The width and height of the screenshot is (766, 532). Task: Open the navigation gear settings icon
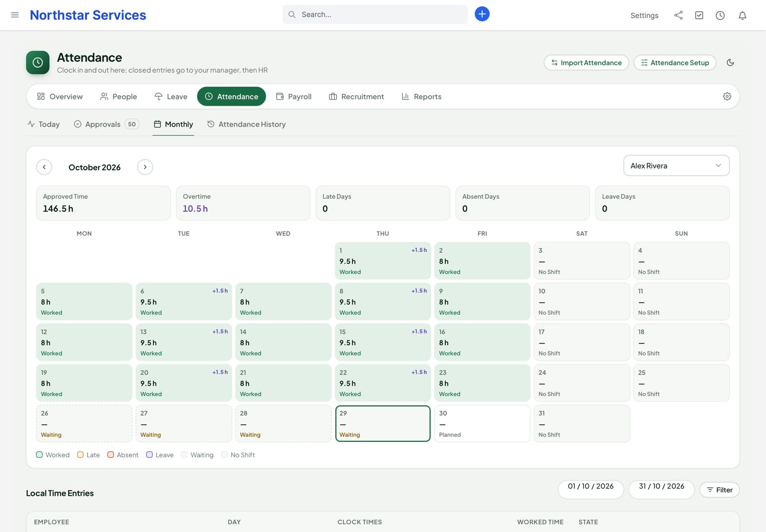pyautogui.click(x=727, y=96)
